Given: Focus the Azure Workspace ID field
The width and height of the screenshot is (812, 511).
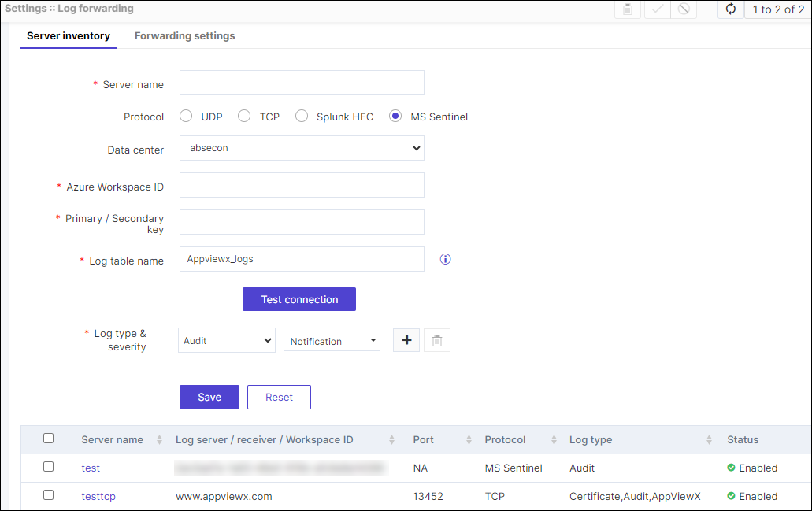Looking at the screenshot, I should point(302,185).
